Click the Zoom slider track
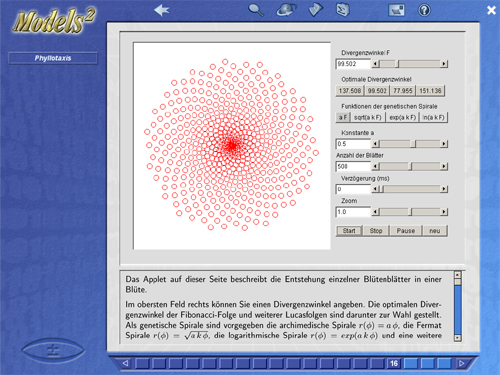The width and height of the screenshot is (500, 375). point(410,212)
